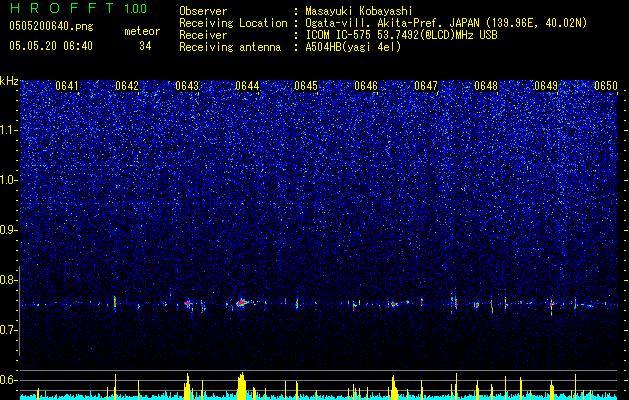
Task: Click the 1.1 frequency axis label
Action: 8,130
